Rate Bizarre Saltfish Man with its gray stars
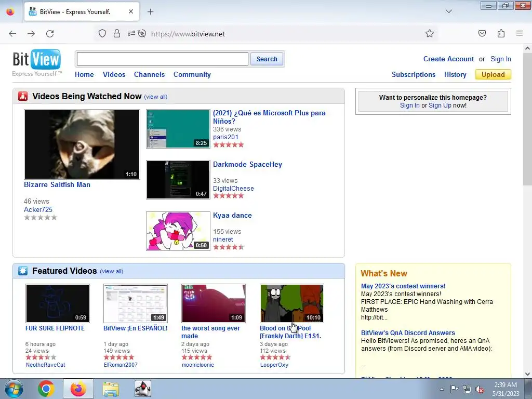The image size is (532, 399). pos(41,218)
